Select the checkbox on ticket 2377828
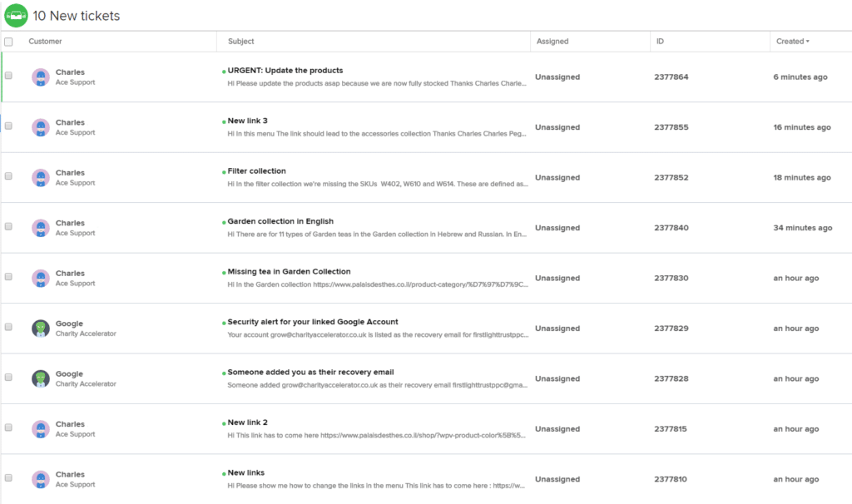The image size is (852, 504). click(8, 378)
